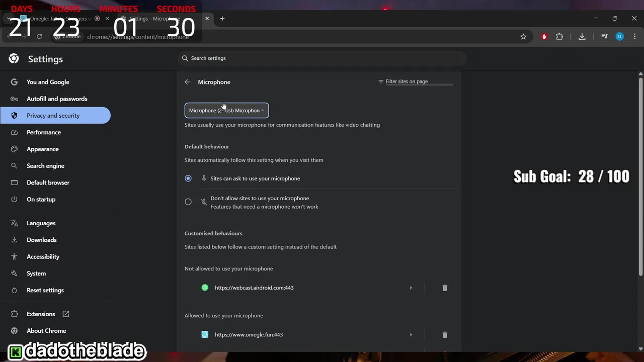
Task: Bookmark this page with star icon
Action: tap(523, 37)
